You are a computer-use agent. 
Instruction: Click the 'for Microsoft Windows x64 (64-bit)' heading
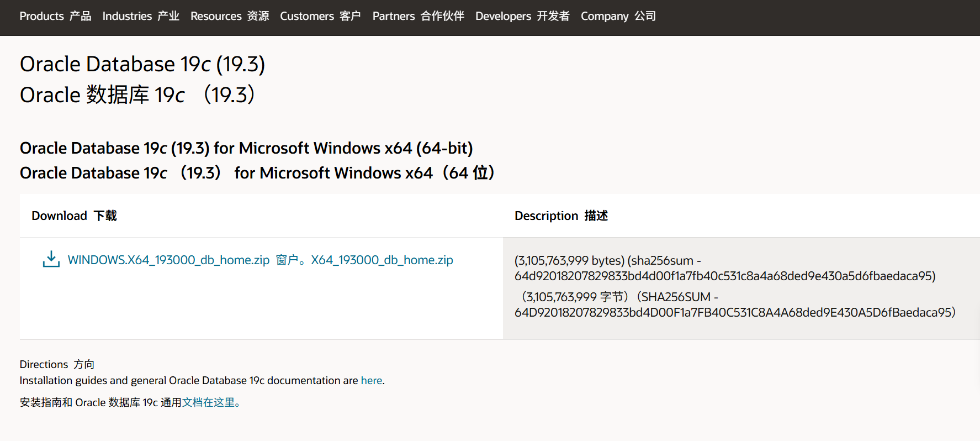pyautogui.click(x=246, y=148)
